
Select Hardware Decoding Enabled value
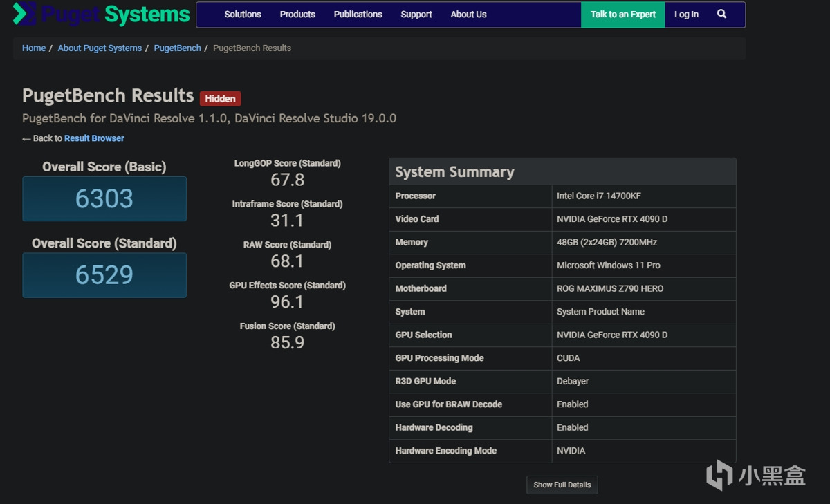[x=644, y=428]
